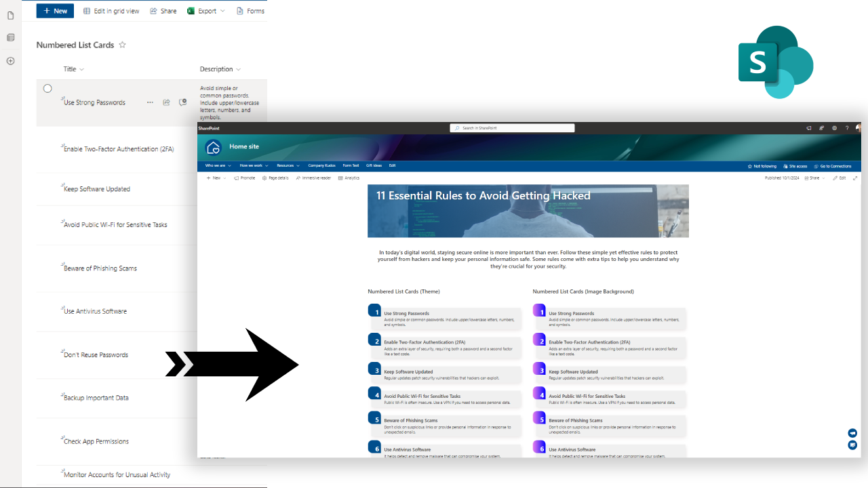Screen dimensions: 868x488
Task: Click Edit in the site navigation bar
Action: (x=392, y=166)
